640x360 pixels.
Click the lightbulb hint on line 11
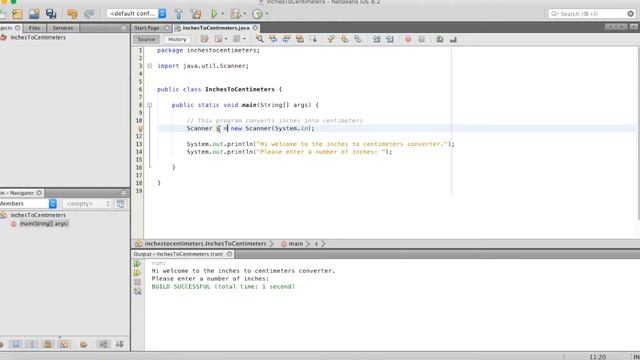(x=140, y=129)
